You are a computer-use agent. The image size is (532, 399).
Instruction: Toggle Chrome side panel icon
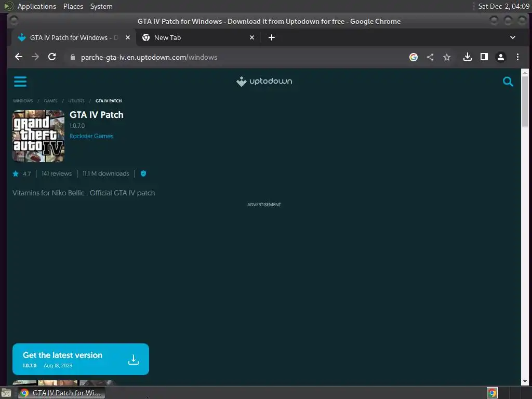pyautogui.click(x=484, y=57)
